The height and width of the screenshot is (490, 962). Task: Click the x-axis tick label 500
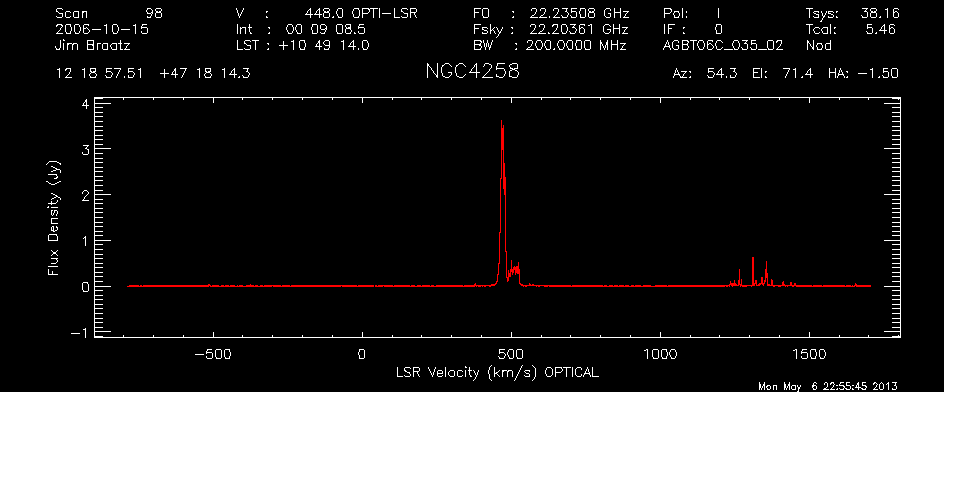click(510, 354)
